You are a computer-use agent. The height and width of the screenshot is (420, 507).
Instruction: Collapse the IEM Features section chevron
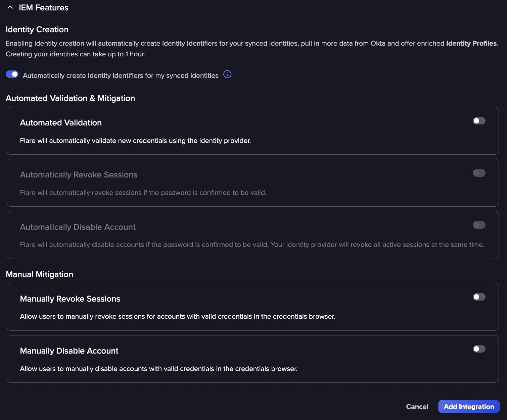[x=10, y=7]
